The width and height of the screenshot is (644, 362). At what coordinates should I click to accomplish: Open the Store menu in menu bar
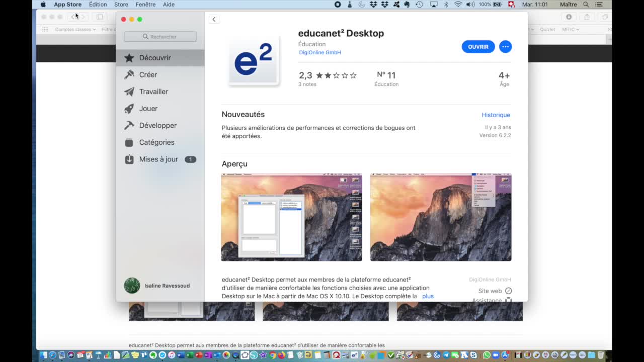(121, 5)
